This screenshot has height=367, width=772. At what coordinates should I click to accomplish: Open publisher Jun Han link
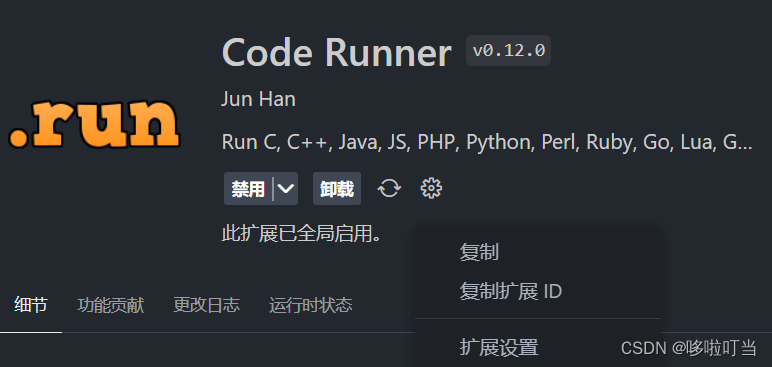pos(258,100)
